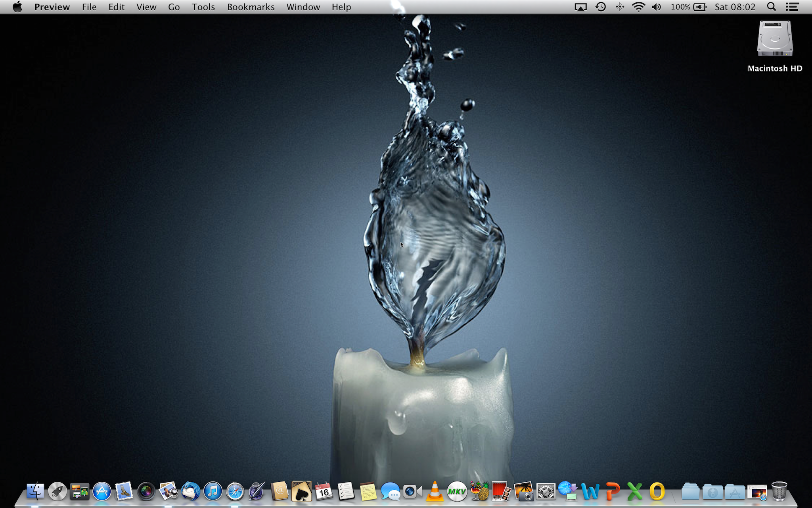Launch the Solitaire spade card game

coord(301,491)
